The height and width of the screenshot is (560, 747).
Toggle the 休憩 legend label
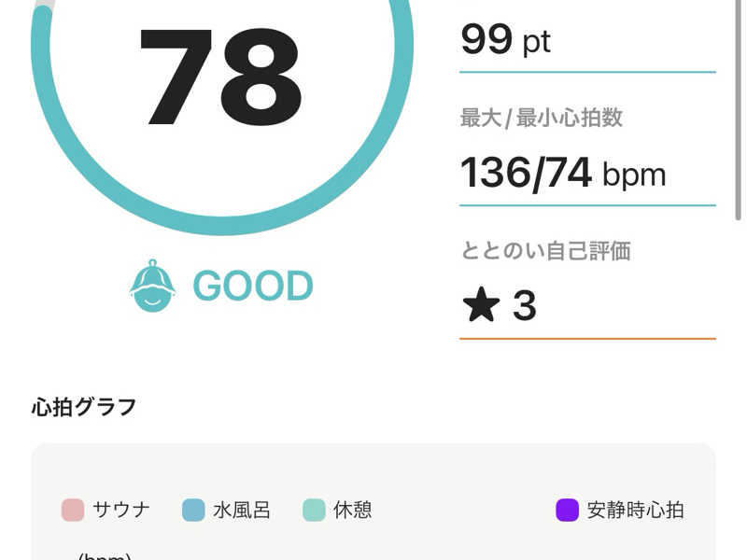352,511
